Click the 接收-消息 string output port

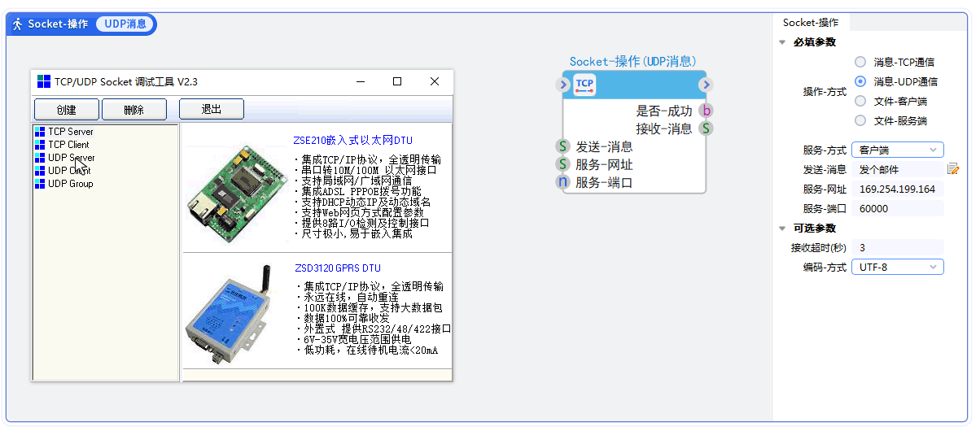click(x=706, y=128)
